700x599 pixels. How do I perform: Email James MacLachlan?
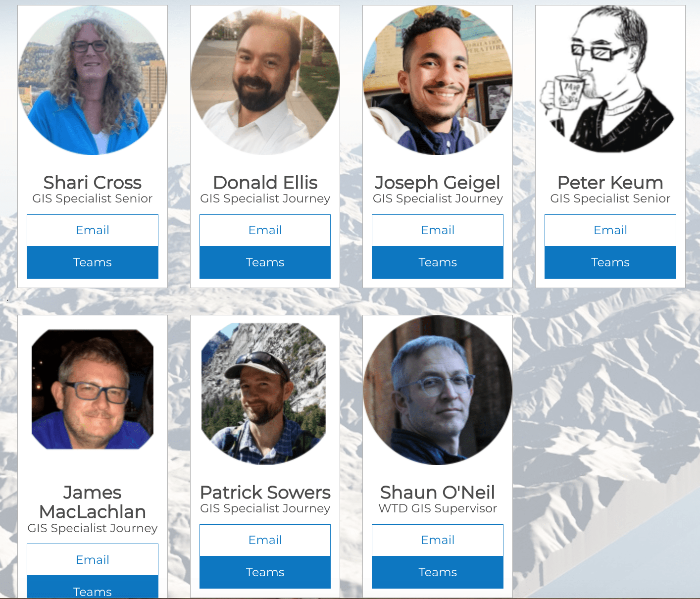(93, 560)
